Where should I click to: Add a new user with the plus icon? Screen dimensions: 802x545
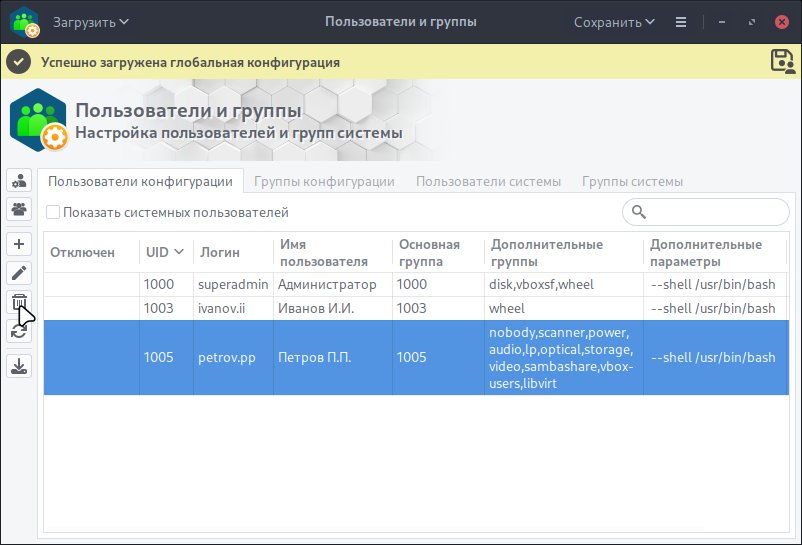click(19, 244)
